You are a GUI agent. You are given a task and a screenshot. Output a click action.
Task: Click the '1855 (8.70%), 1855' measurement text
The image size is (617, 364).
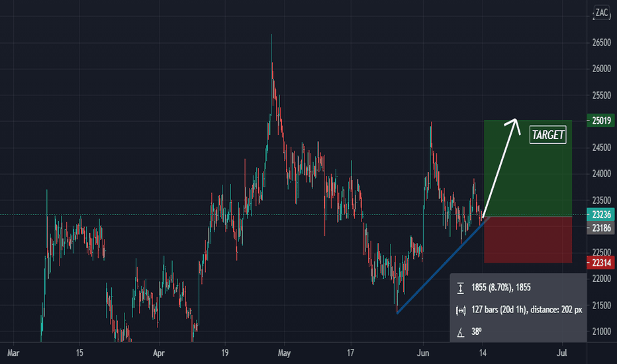tap(501, 288)
